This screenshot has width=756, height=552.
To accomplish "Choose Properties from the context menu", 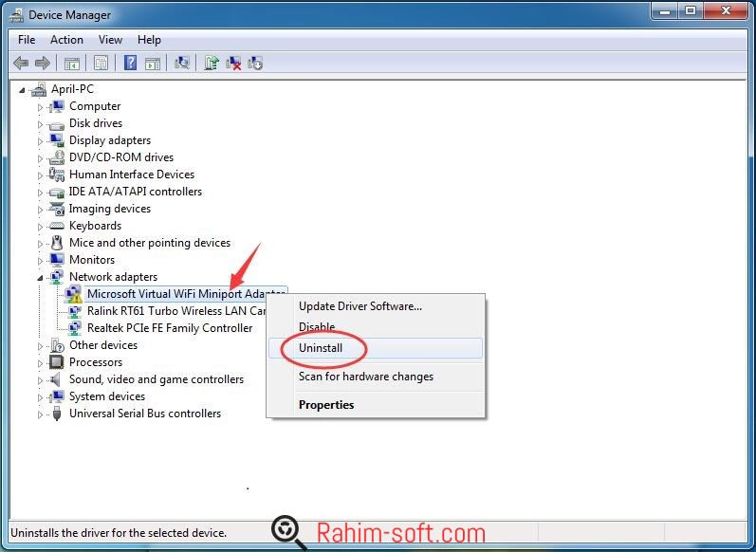I will [376, 405].
